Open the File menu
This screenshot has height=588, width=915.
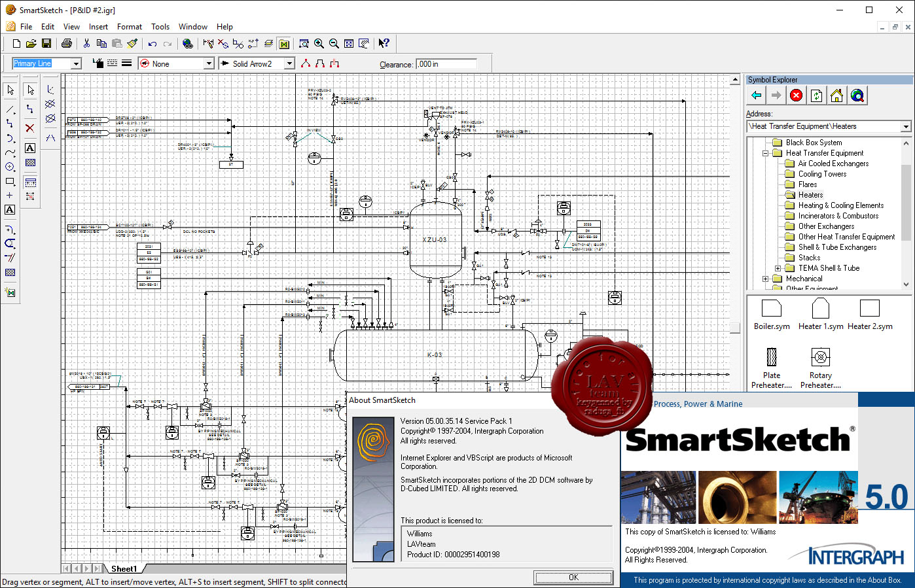pyautogui.click(x=26, y=27)
